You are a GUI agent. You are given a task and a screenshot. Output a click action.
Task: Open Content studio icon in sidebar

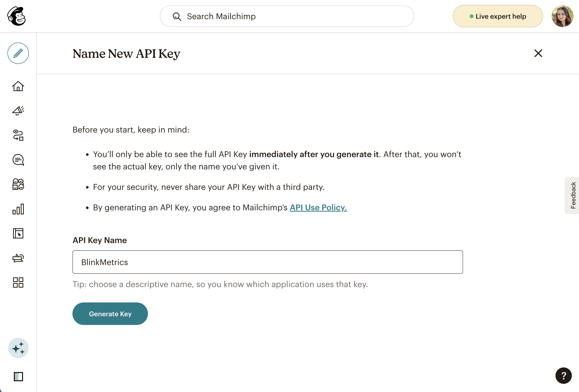tap(18, 258)
